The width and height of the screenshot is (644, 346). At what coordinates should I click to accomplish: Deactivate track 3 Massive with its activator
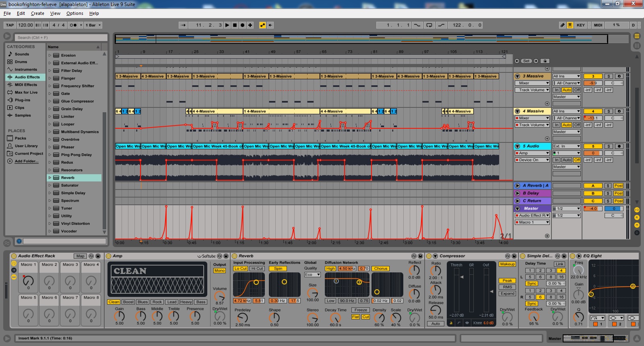coord(593,76)
